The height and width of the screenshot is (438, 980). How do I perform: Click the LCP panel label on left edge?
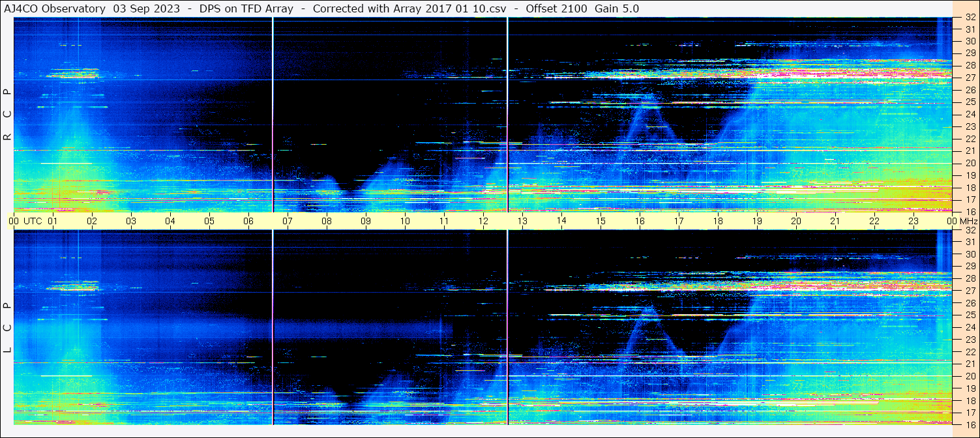point(7,327)
